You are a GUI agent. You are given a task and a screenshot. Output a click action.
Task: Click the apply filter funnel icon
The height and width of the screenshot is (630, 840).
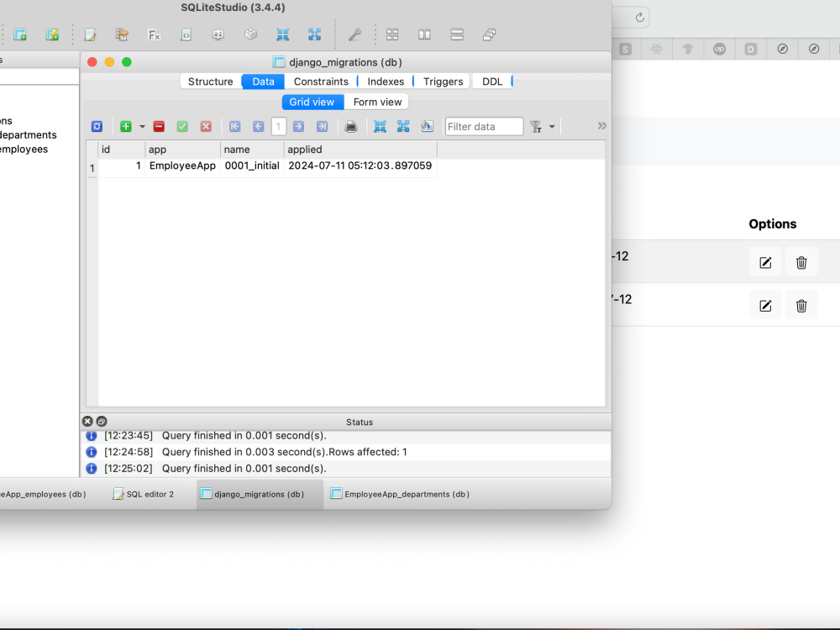pyautogui.click(x=536, y=127)
